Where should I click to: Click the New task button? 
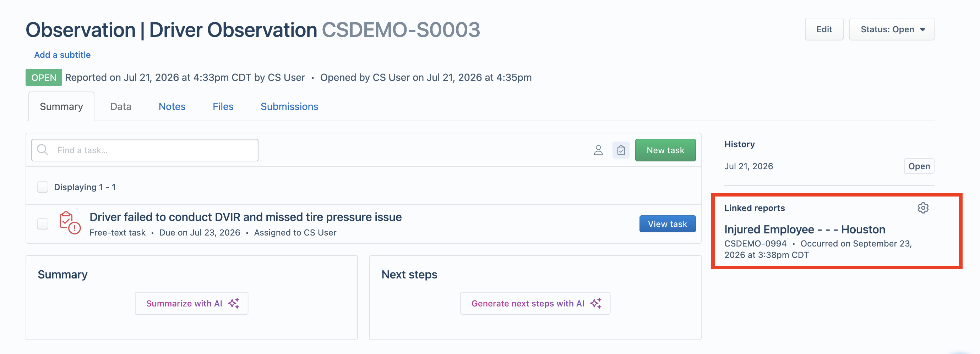(665, 150)
